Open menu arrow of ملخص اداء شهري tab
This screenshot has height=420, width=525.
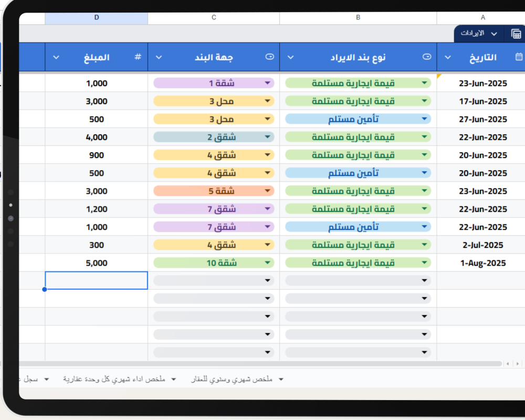pos(174,380)
